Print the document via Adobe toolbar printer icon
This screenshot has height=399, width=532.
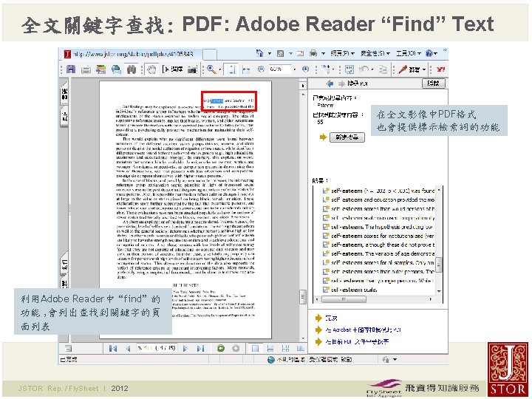[86, 69]
